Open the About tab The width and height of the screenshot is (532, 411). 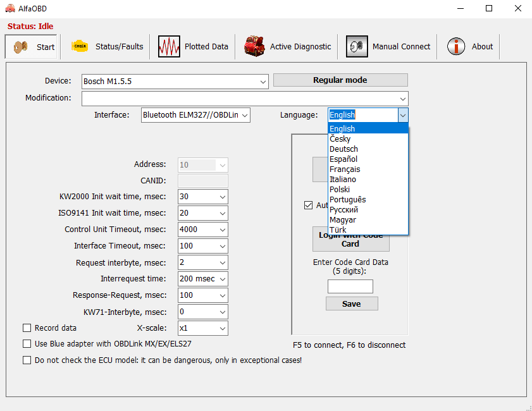[470, 46]
